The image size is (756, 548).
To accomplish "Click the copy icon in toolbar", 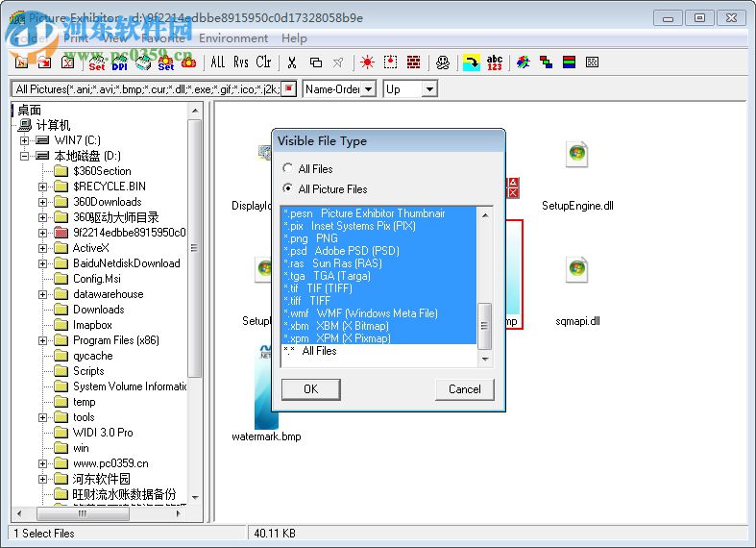I will pyautogui.click(x=316, y=62).
